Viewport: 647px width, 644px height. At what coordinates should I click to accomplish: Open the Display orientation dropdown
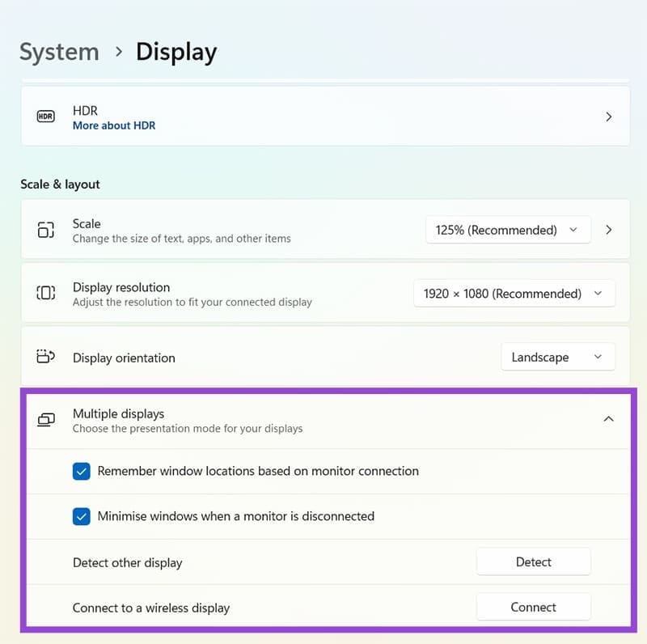pyautogui.click(x=557, y=357)
